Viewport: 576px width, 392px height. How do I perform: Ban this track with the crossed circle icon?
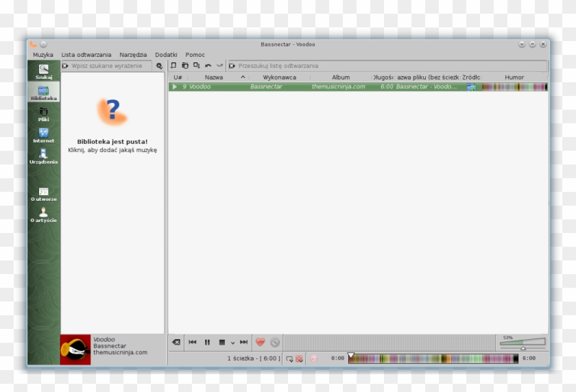pyautogui.click(x=275, y=342)
